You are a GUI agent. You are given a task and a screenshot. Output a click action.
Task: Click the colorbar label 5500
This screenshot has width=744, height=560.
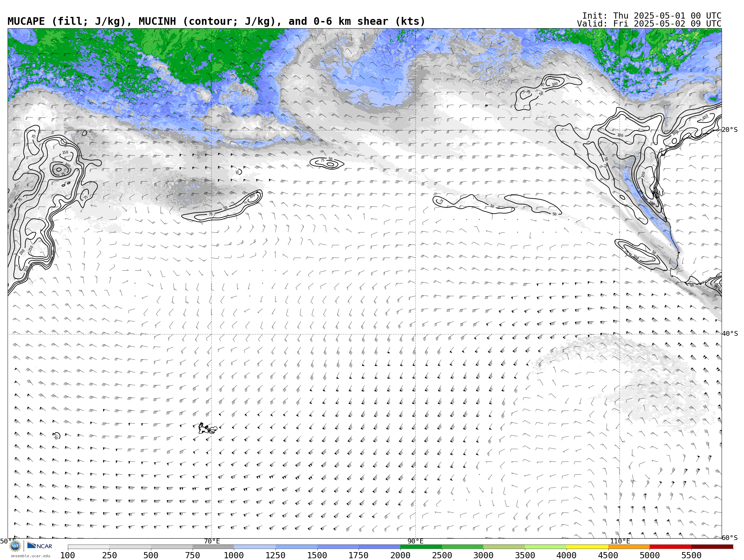[x=692, y=556]
